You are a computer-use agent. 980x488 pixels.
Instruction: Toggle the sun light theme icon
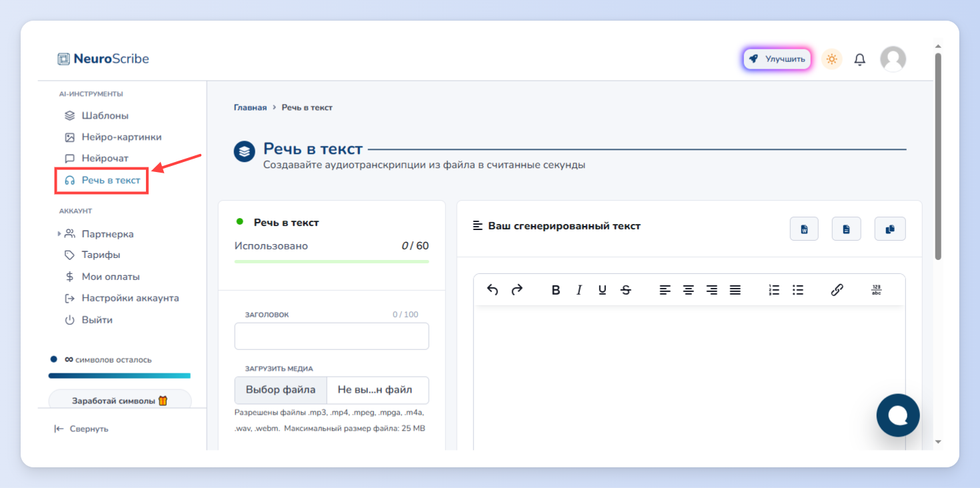coord(831,59)
